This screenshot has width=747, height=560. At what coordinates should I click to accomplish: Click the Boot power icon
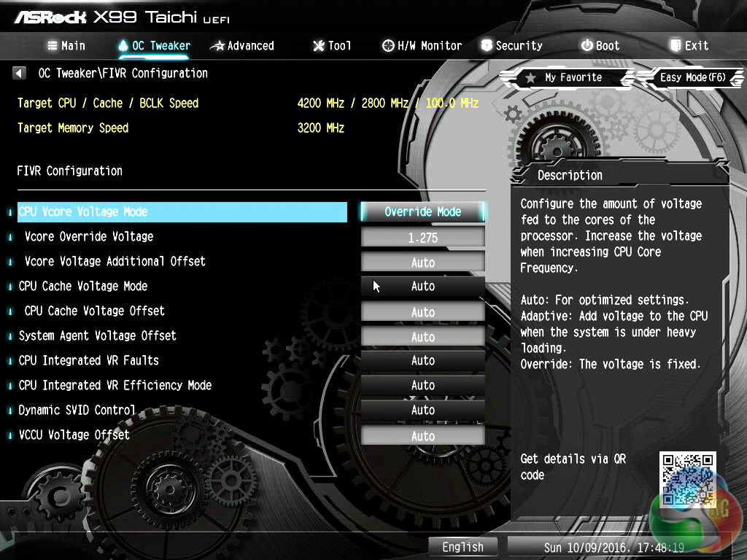587,45
